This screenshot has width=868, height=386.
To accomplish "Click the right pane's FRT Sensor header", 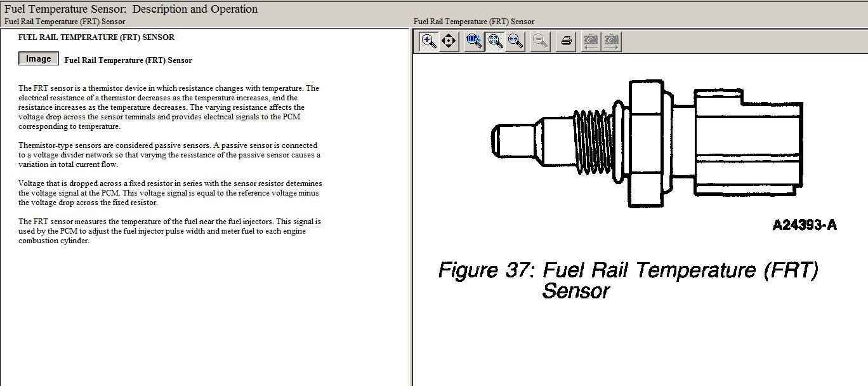I will tap(473, 22).
